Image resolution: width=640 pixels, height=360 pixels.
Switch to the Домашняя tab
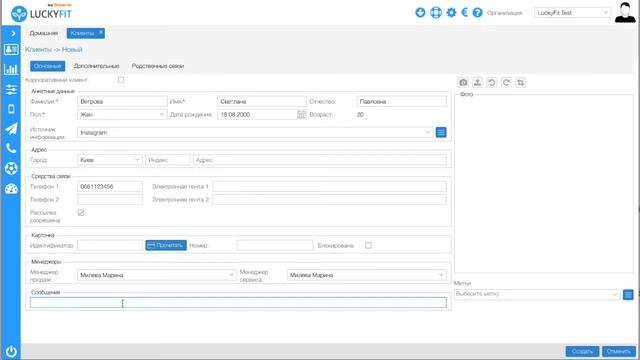point(44,33)
